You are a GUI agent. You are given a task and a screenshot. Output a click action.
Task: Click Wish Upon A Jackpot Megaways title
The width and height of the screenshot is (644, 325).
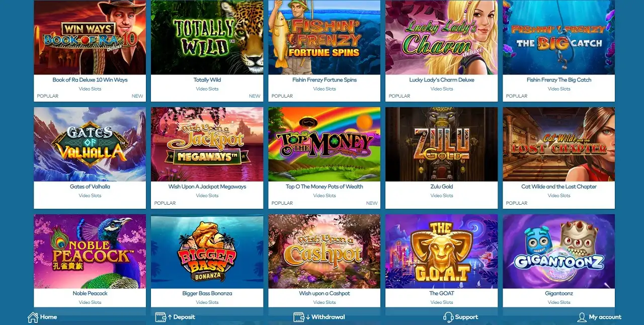pos(207,187)
